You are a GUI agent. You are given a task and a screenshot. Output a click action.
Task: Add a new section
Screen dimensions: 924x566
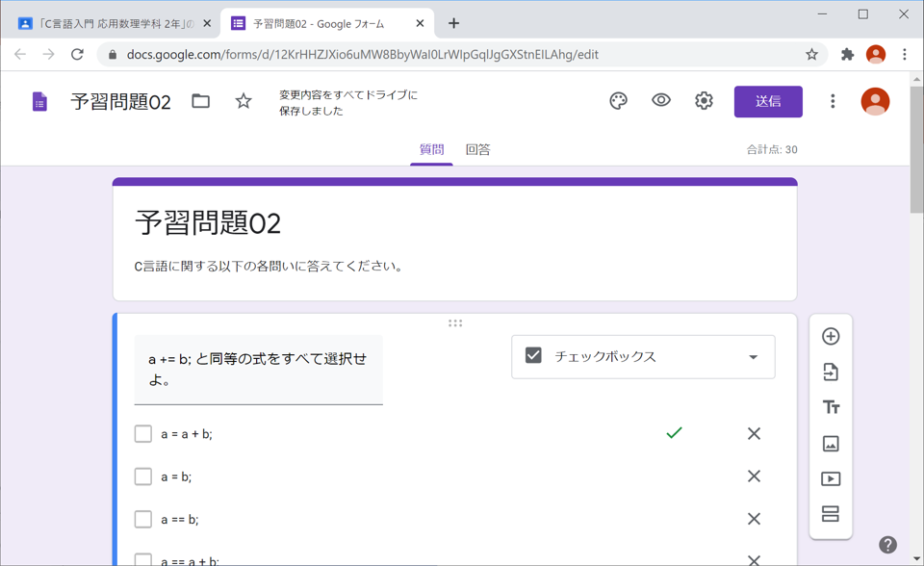click(x=831, y=514)
